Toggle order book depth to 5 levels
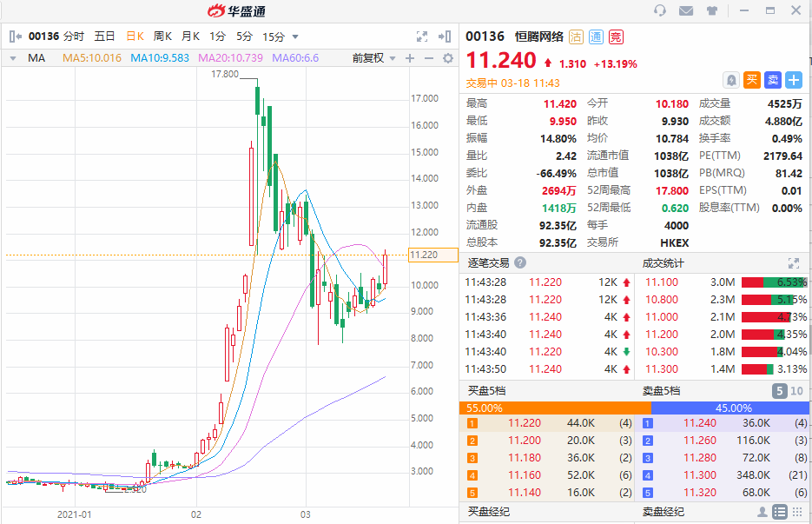 (779, 391)
